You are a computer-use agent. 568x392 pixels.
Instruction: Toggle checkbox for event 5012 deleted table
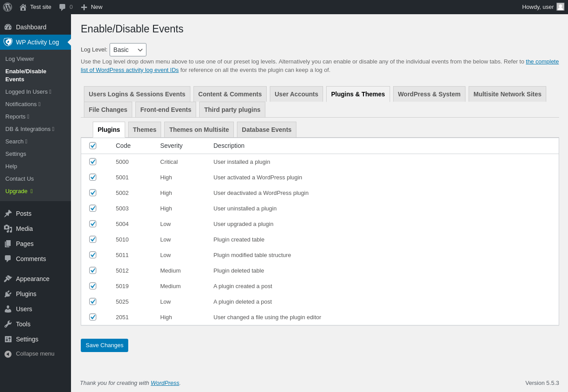click(93, 270)
